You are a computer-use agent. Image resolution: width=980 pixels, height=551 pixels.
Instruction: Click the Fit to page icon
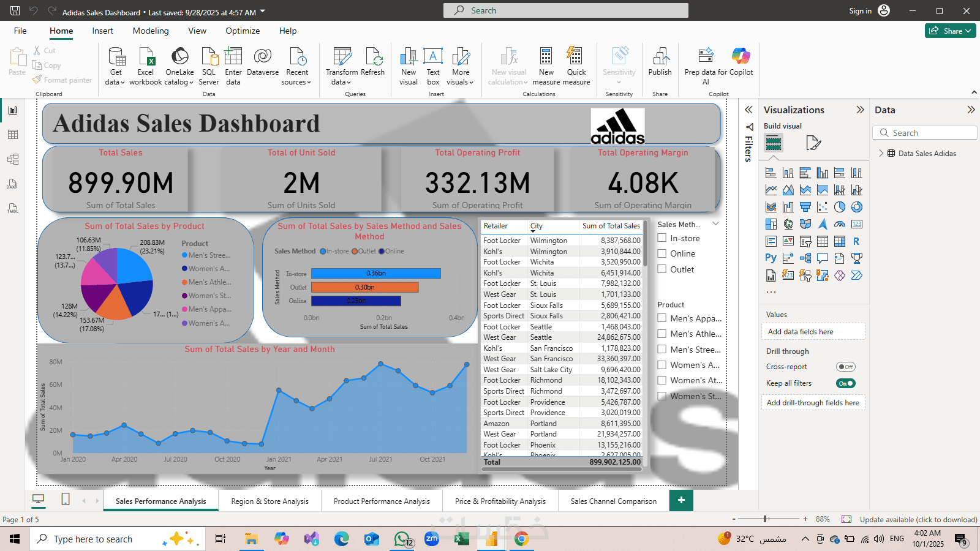pyautogui.click(x=846, y=519)
